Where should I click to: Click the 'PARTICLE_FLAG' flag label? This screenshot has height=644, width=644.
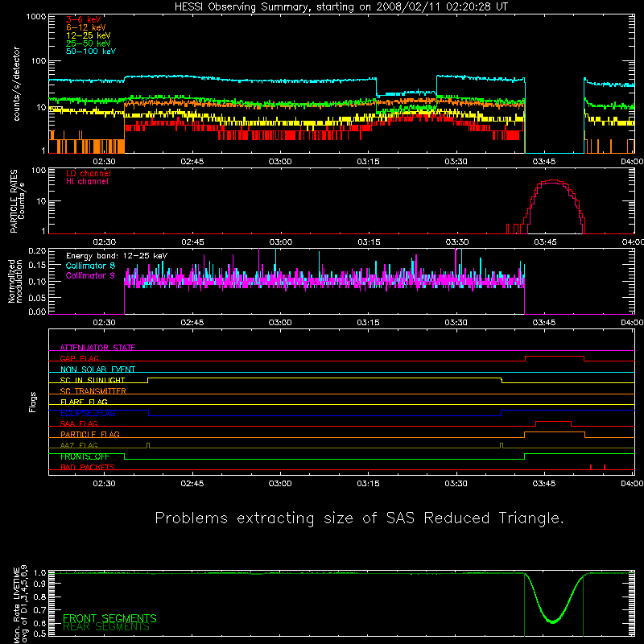click(90, 434)
